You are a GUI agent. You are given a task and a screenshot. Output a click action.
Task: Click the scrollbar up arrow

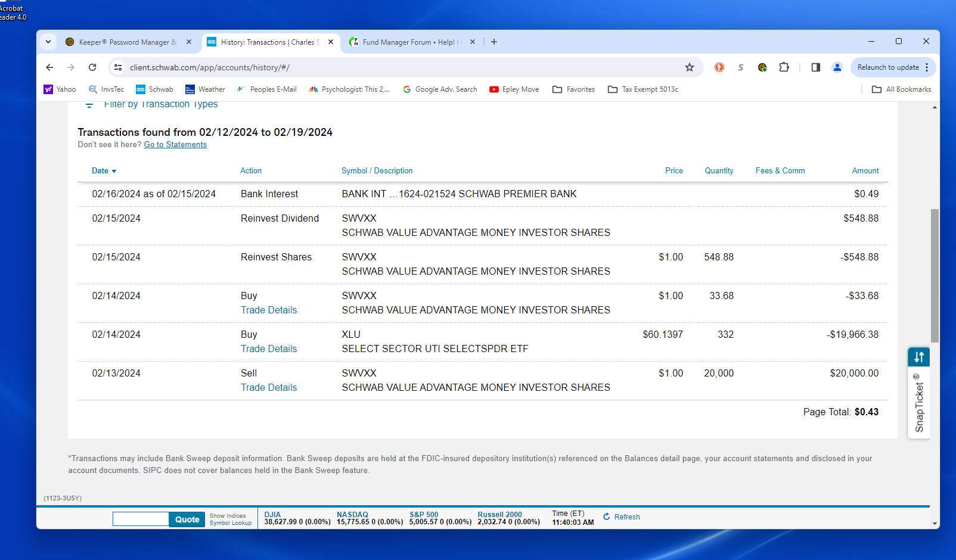coord(935,107)
